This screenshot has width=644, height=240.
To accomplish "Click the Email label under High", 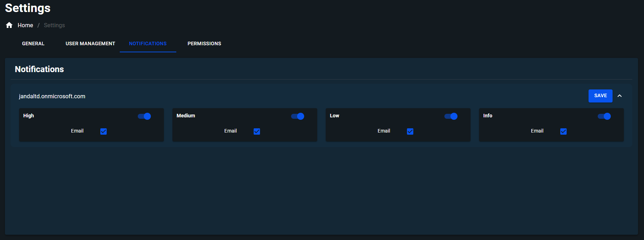I will (x=77, y=131).
